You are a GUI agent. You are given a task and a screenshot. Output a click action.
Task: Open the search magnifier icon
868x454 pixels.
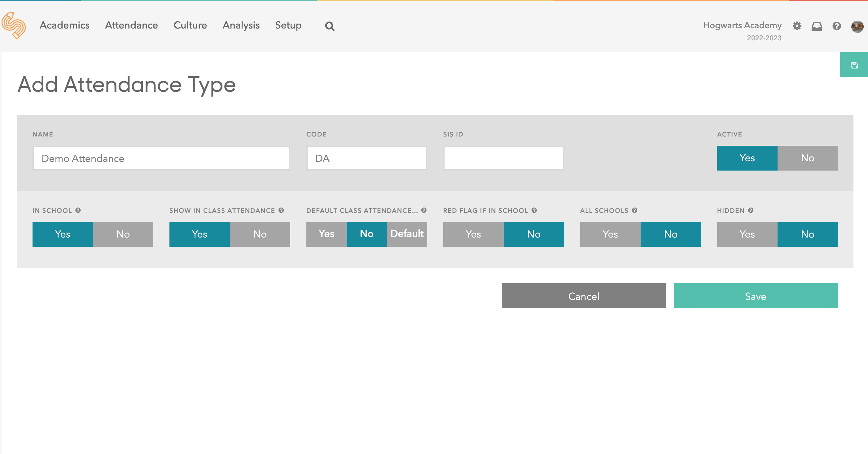(x=330, y=26)
